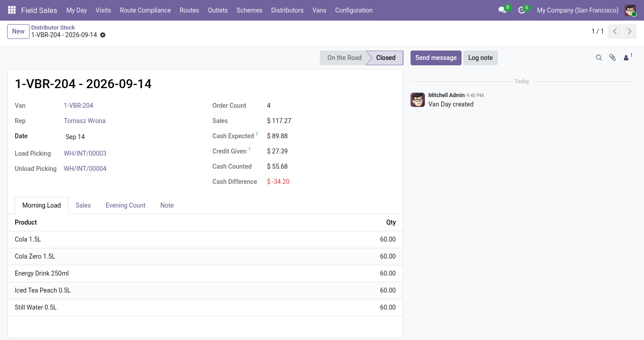Image resolution: width=644 pixels, height=340 pixels.
Task: Open My Day menu
Action: (76, 10)
